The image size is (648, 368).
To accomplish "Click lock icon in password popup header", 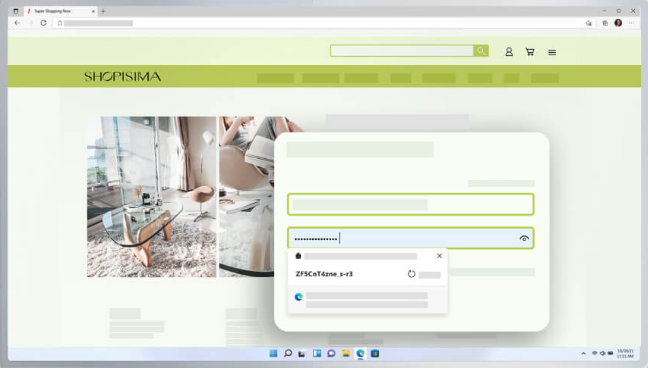I will pos(298,256).
